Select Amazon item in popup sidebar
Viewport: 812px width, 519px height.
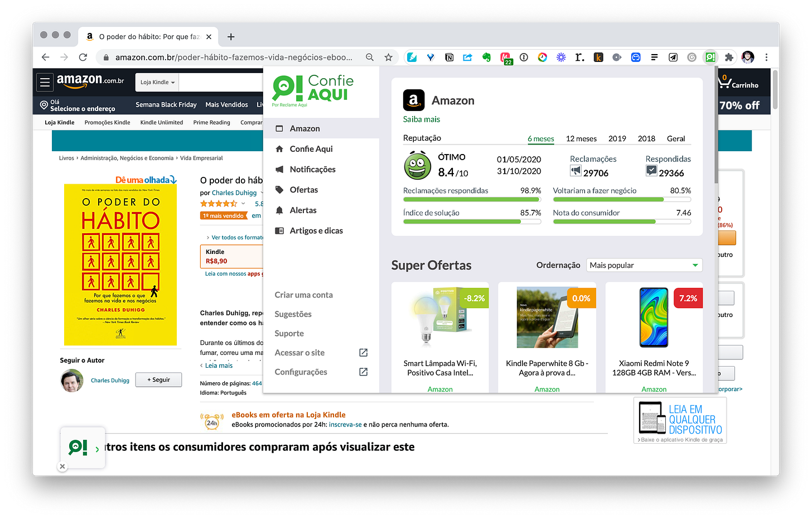[321, 128]
